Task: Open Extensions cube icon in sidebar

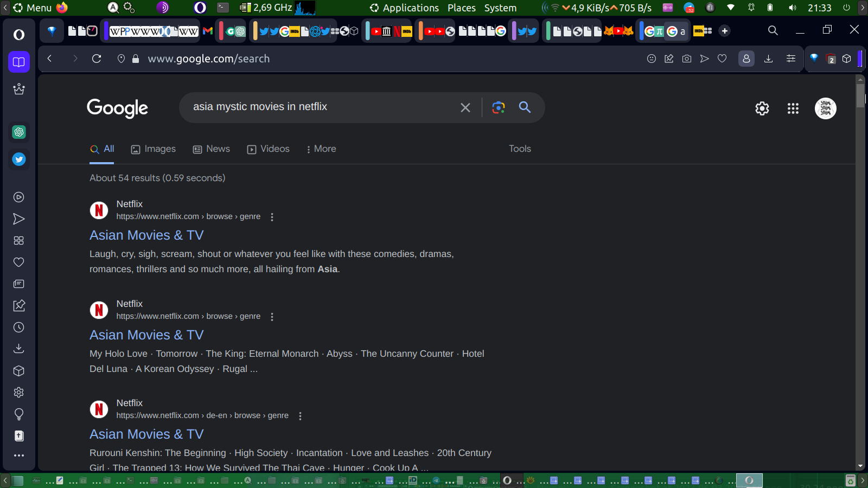Action: 19,371
